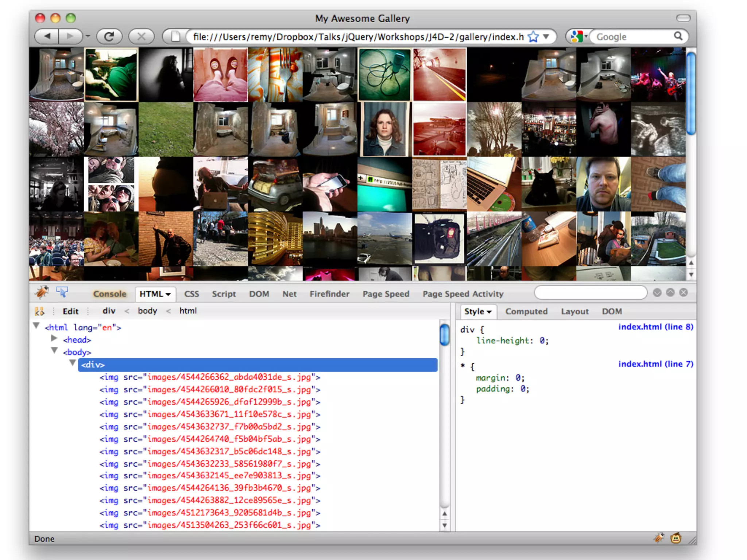Screen dimensions: 747x560
Task: Expand the head element node
Action: click(54, 338)
